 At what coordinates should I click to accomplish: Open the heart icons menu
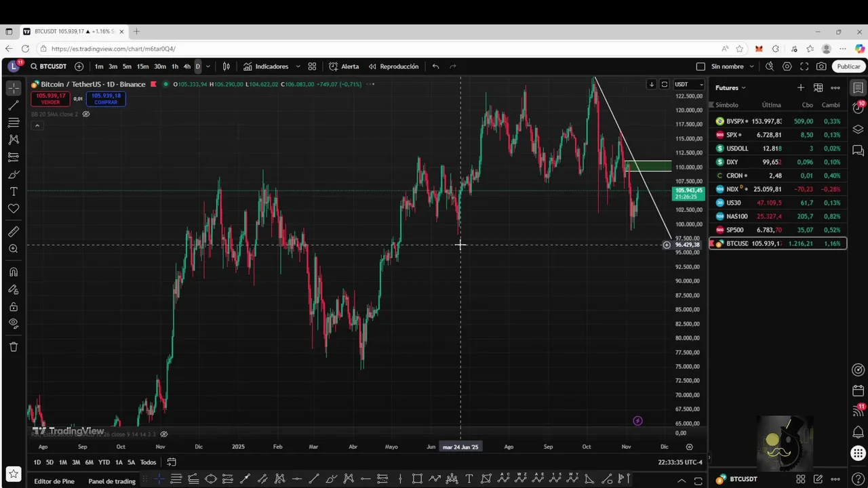click(14, 209)
